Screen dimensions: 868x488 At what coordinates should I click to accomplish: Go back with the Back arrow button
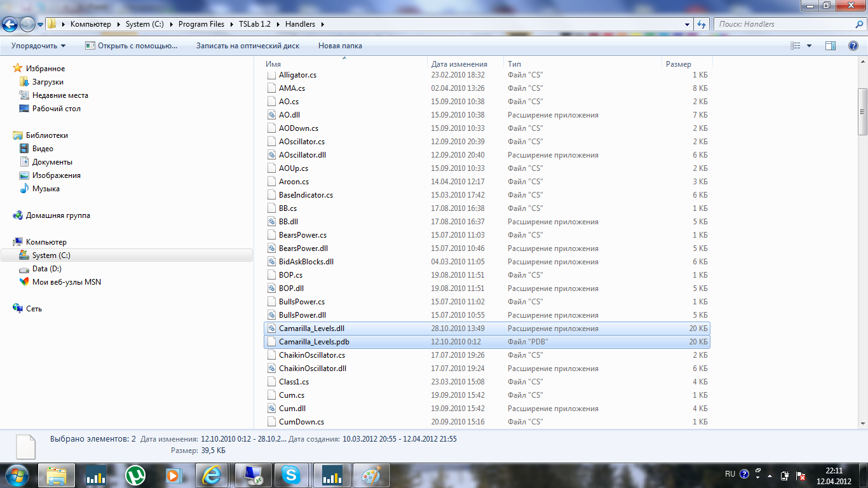click(11, 24)
